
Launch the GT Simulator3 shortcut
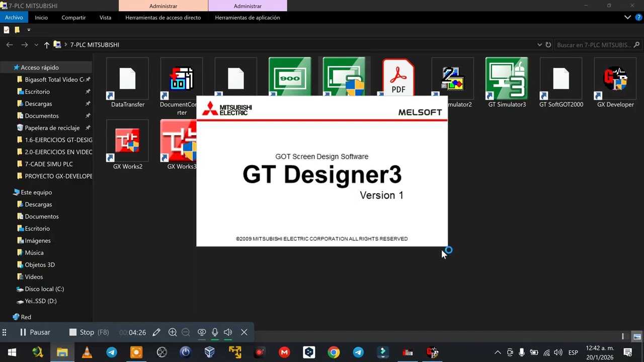(507, 83)
